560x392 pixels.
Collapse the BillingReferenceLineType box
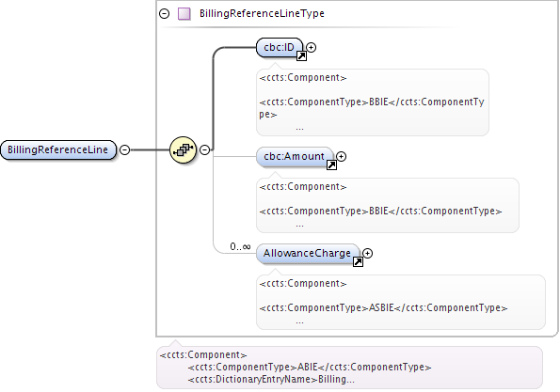point(165,13)
